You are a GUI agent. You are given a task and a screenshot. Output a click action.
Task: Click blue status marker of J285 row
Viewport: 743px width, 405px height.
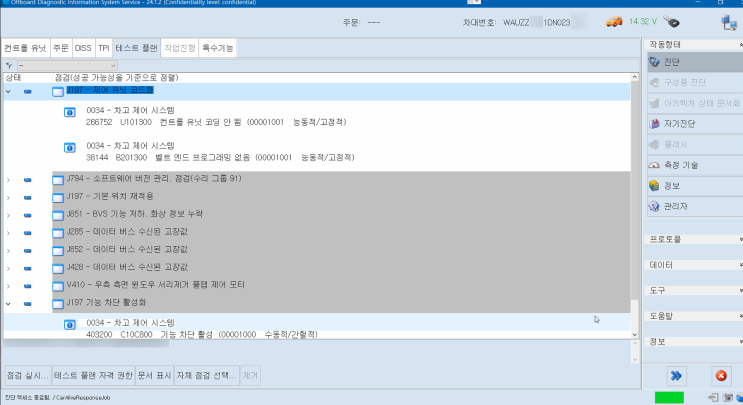tap(27, 233)
